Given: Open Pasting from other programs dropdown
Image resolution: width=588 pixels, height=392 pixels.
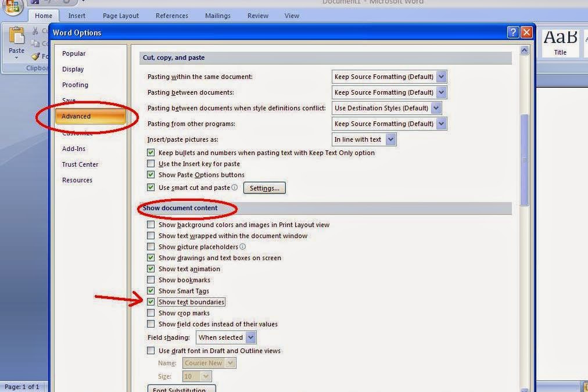Looking at the screenshot, I should 389,124.
